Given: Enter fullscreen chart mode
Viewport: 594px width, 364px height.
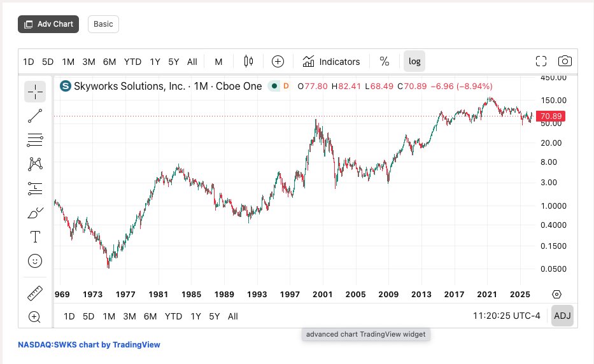Looking at the screenshot, I should pos(541,61).
